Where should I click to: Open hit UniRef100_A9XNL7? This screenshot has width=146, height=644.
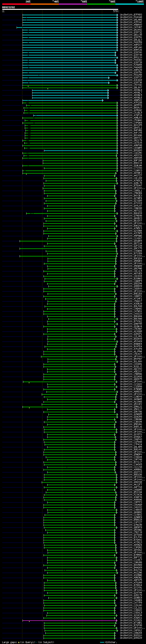tap(131, 93)
